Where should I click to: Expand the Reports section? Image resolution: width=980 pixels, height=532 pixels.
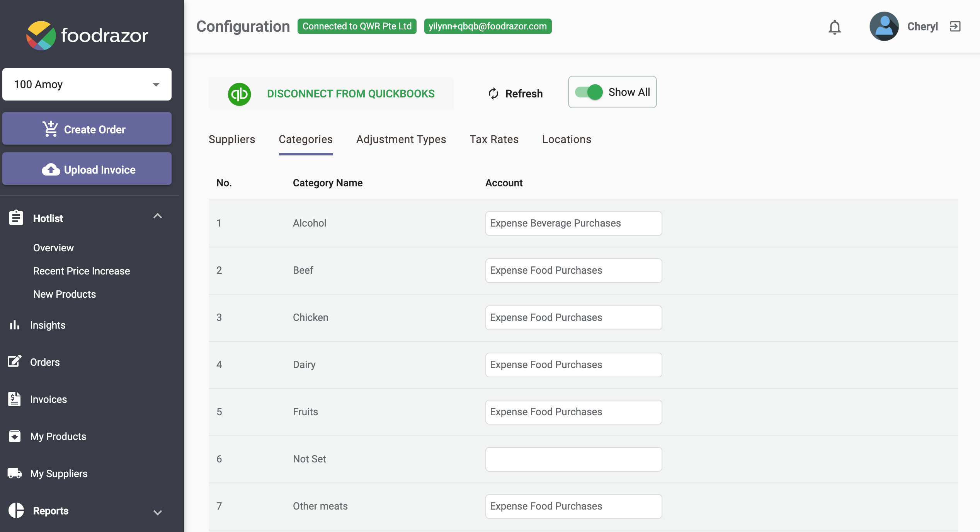157,513
